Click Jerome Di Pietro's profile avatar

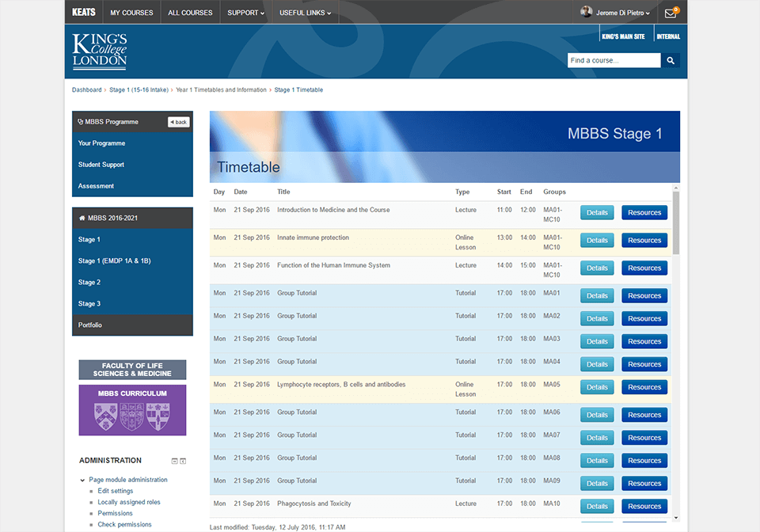click(587, 12)
